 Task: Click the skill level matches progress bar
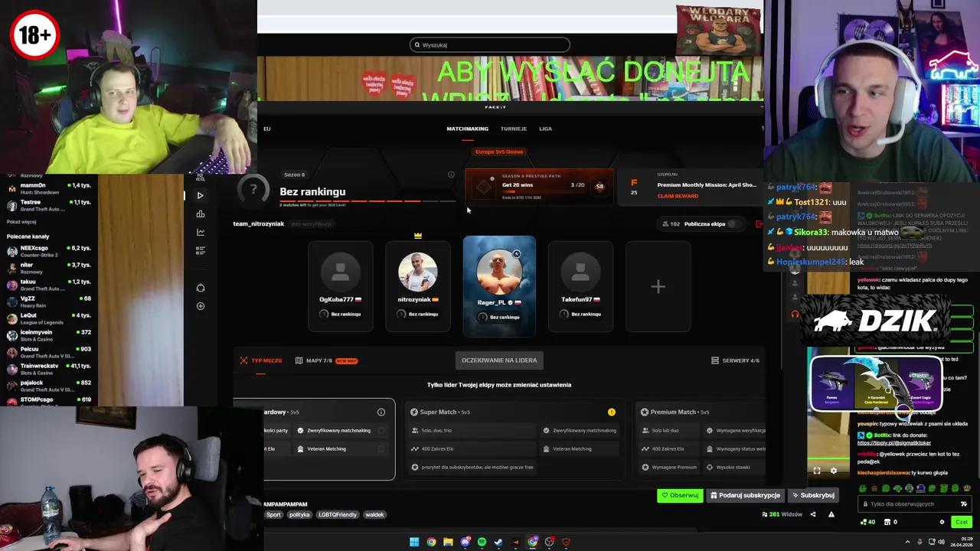click(x=367, y=201)
